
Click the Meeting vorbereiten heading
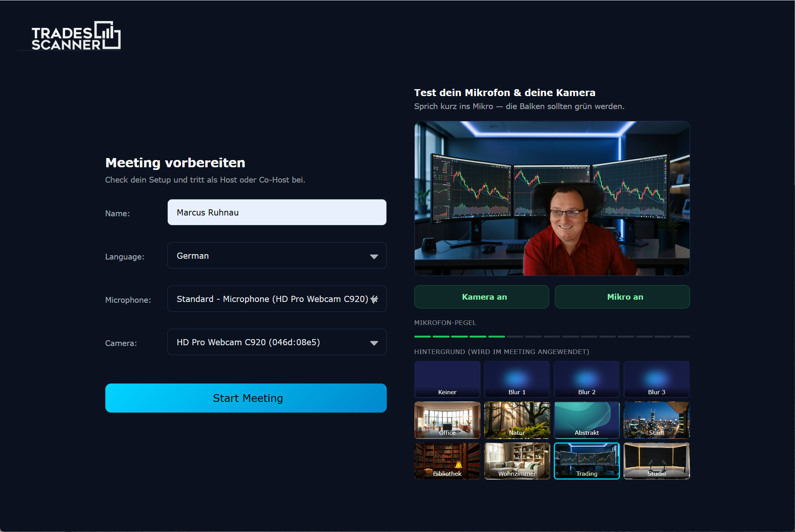[175, 163]
